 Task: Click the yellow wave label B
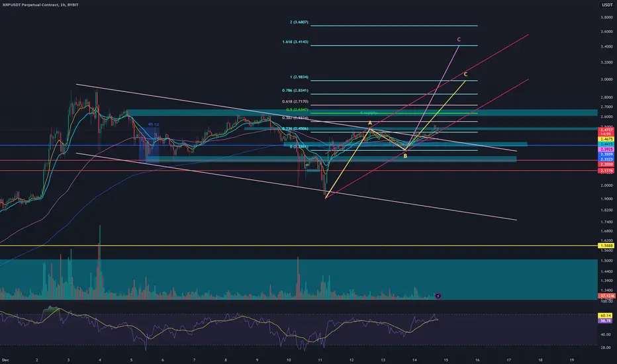pos(405,156)
